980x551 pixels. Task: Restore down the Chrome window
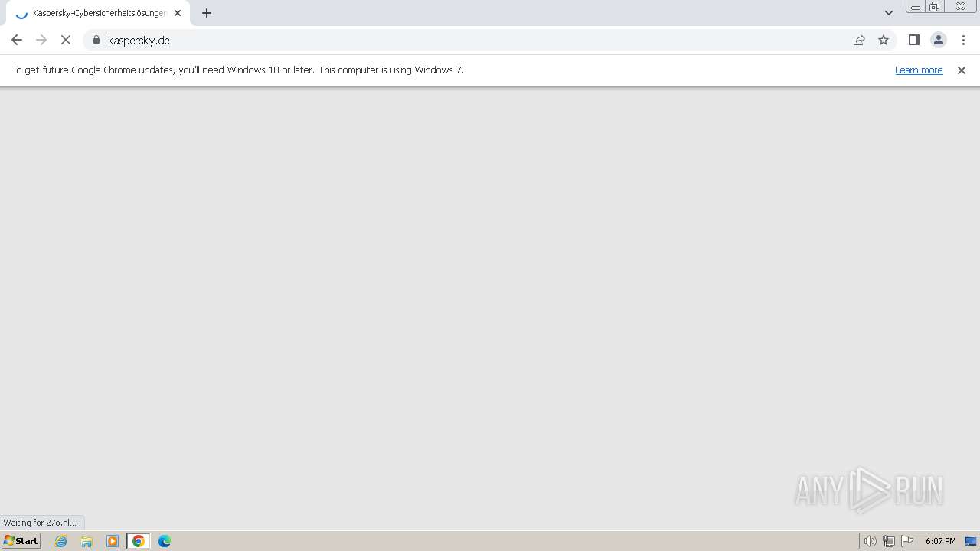[935, 7]
